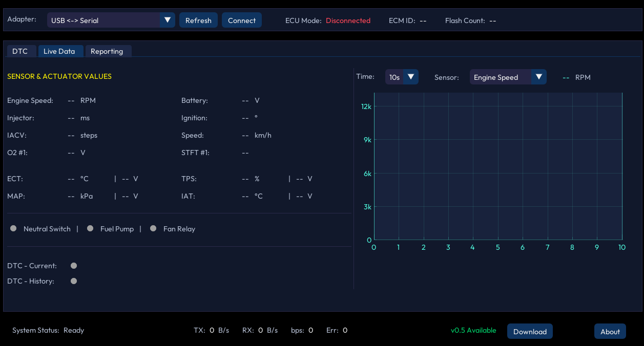Open the Time range dropdown arrow
This screenshot has width=644, height=346.
pyautogui.click(x=411, y=77)
